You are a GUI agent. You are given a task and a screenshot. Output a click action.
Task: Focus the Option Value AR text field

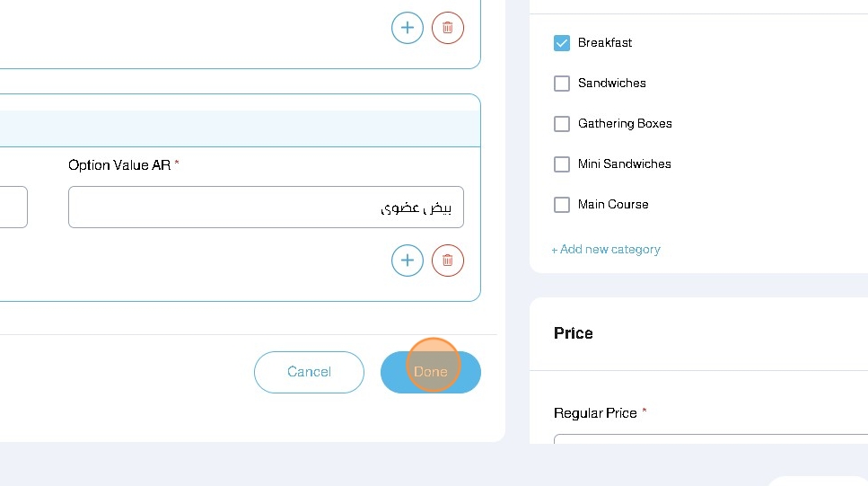266,208
